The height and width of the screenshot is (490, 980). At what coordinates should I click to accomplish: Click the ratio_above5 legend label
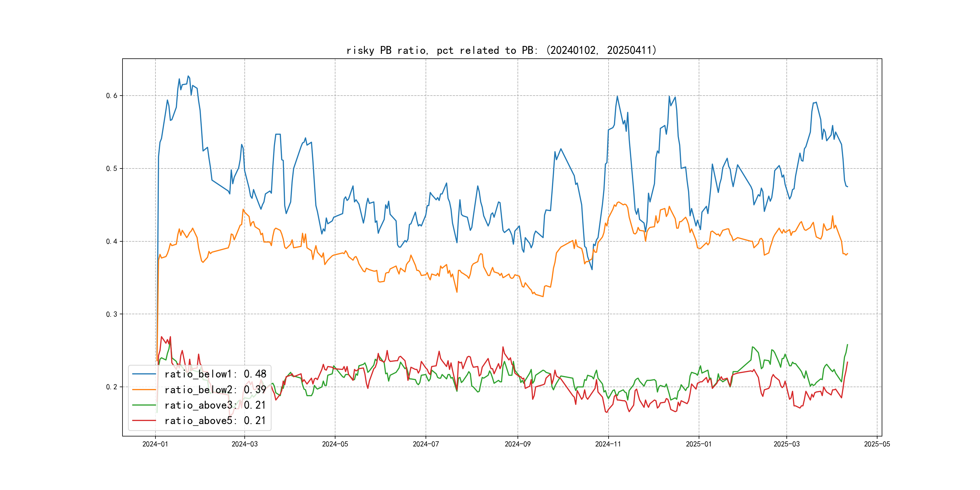(215, 421)
